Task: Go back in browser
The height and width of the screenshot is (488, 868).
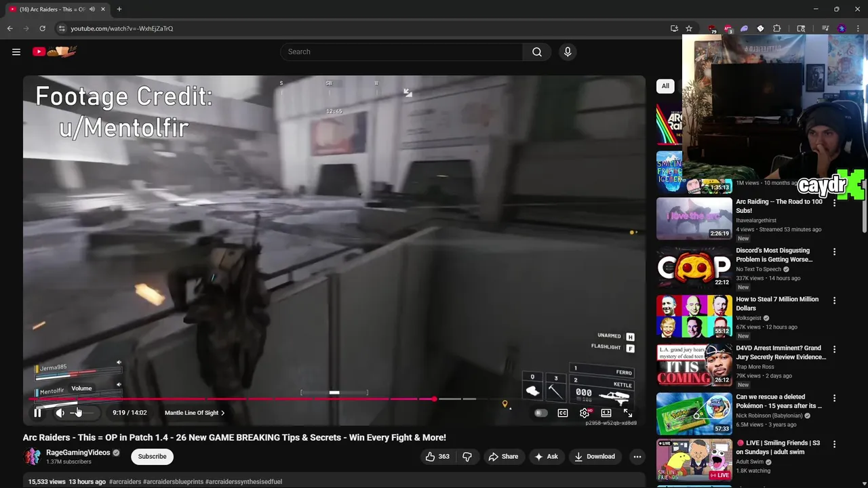Action: [x=9, y=28]
